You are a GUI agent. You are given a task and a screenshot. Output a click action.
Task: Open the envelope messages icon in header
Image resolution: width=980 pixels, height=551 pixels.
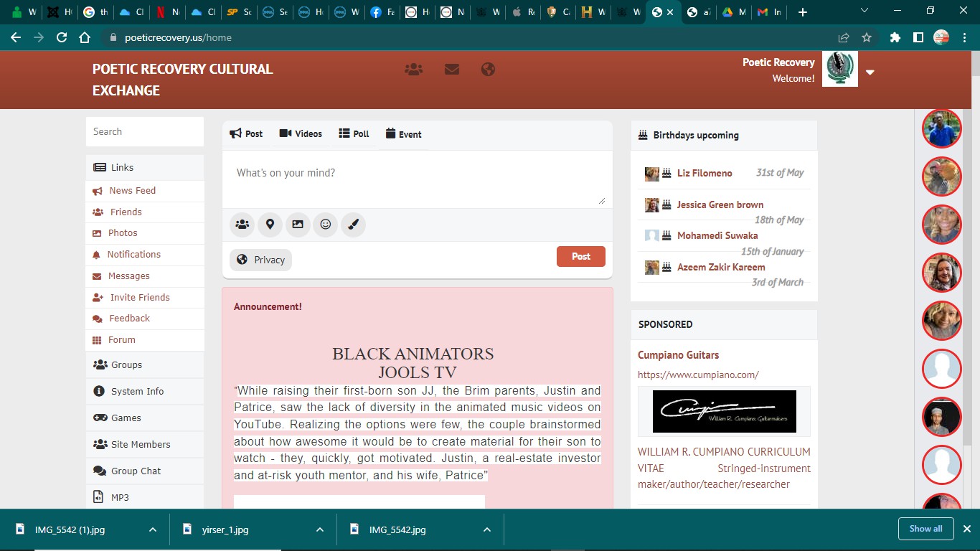click(451, 70)
